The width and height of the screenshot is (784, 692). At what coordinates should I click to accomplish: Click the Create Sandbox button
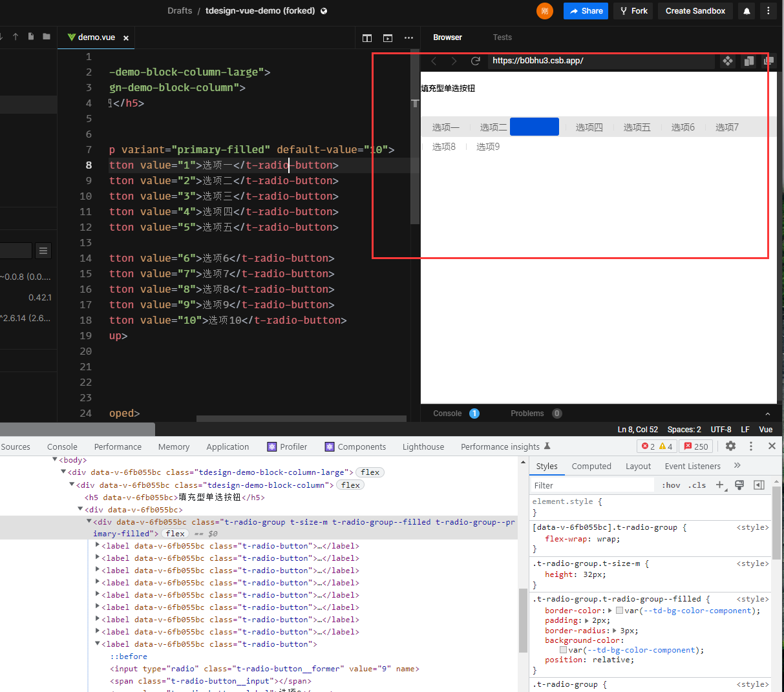tap(695, 11)
